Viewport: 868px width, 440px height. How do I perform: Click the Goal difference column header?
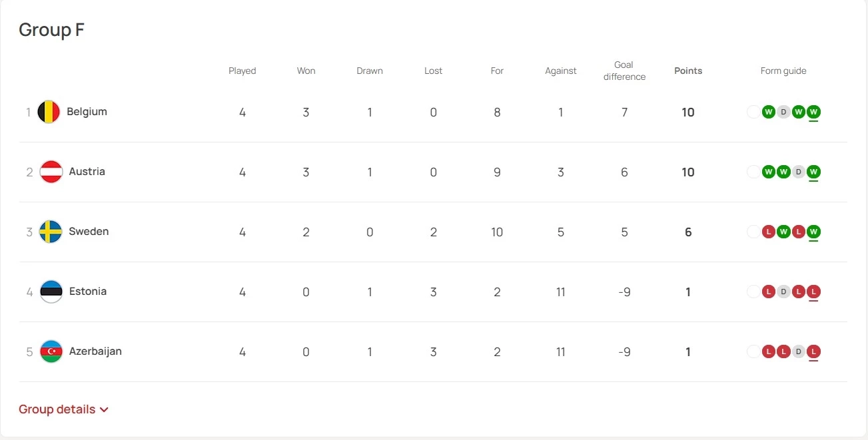coord(624,71)
